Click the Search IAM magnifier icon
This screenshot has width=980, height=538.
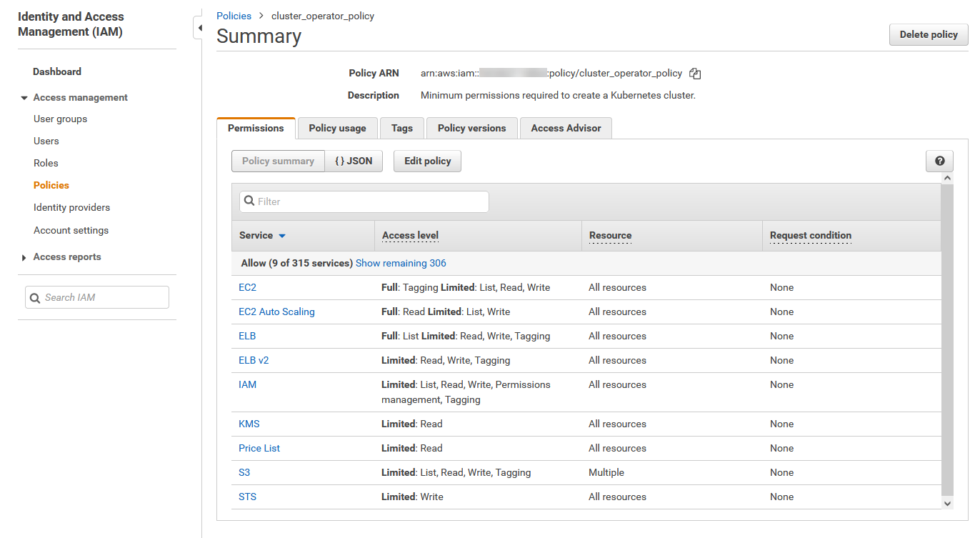coord(35,298)
